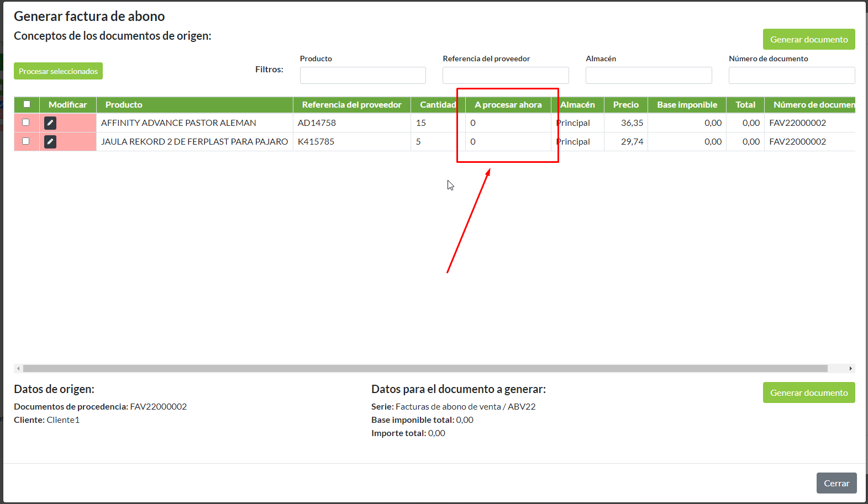Click the top Generar documento button
Viewport: 868px width, 504px height.
808,39
